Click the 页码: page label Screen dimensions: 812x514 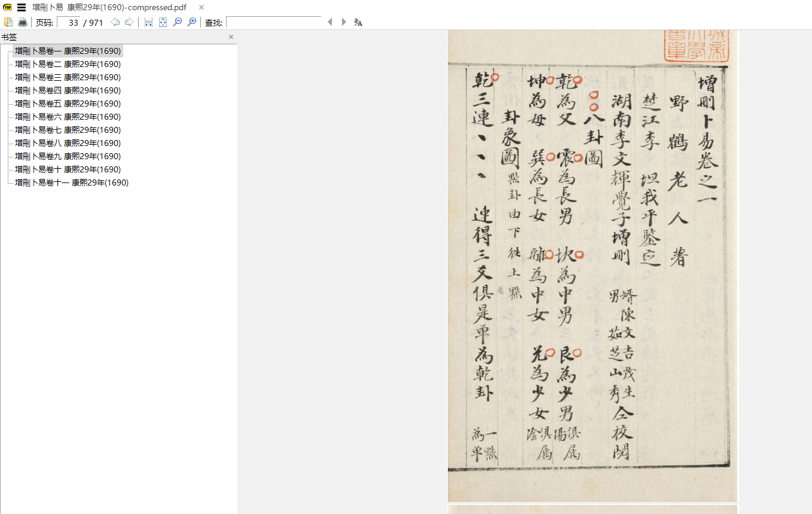click(x=44, y=23)
